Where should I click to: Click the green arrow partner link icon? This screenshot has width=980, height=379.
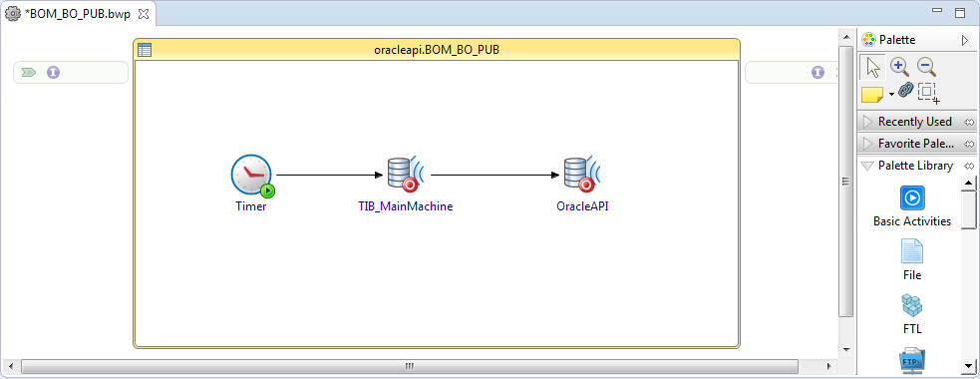[x=28, y=73]
